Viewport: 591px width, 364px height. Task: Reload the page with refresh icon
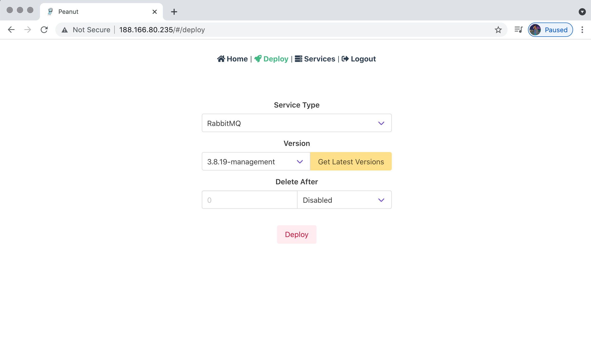(44, 30)
